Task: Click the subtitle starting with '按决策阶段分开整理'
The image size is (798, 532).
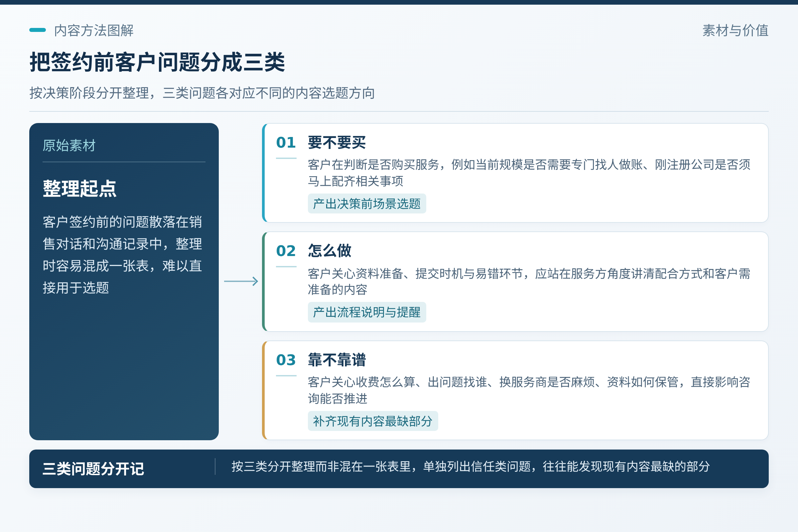Action: [202, 93]
